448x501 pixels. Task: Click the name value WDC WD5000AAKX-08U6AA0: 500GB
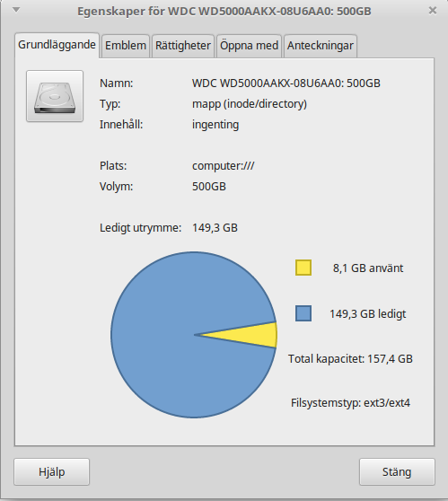pos(286,83)
